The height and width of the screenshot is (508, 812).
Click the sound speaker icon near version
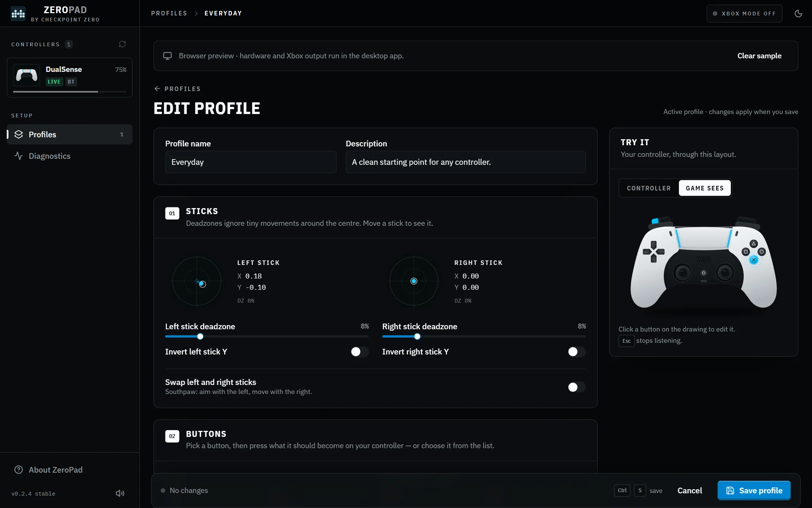(x=120, y=493)
